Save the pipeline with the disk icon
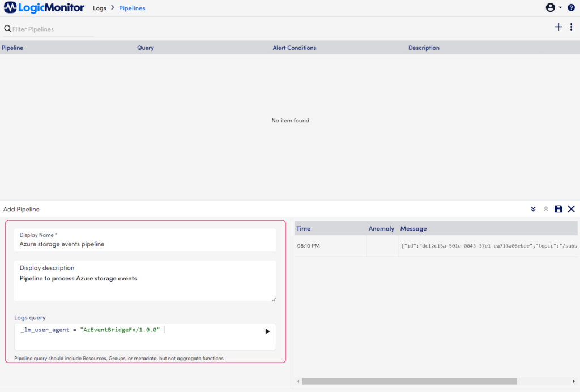580x392 pixels. pyautogui.click(x=558, y=209)
